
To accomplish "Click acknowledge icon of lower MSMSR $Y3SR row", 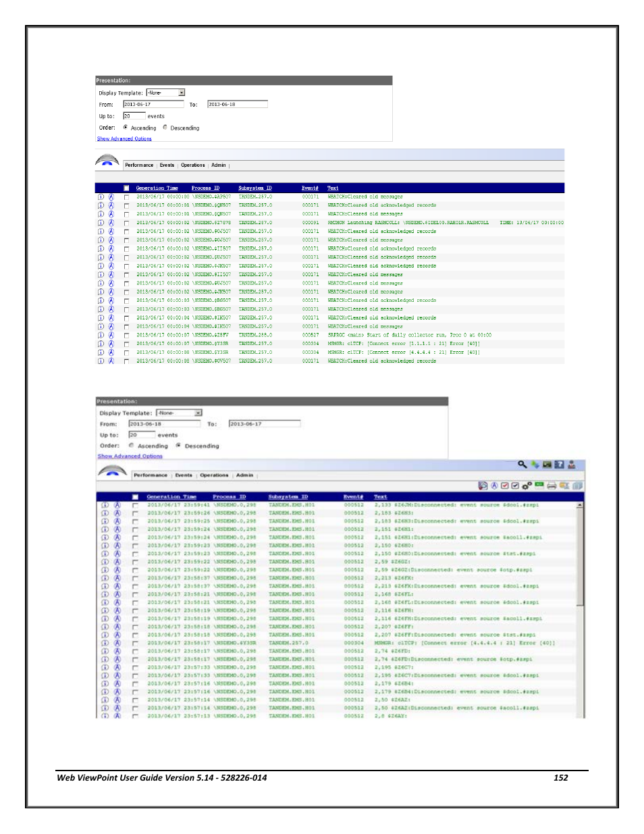I will pyautogui.click(x=117, y=643).
